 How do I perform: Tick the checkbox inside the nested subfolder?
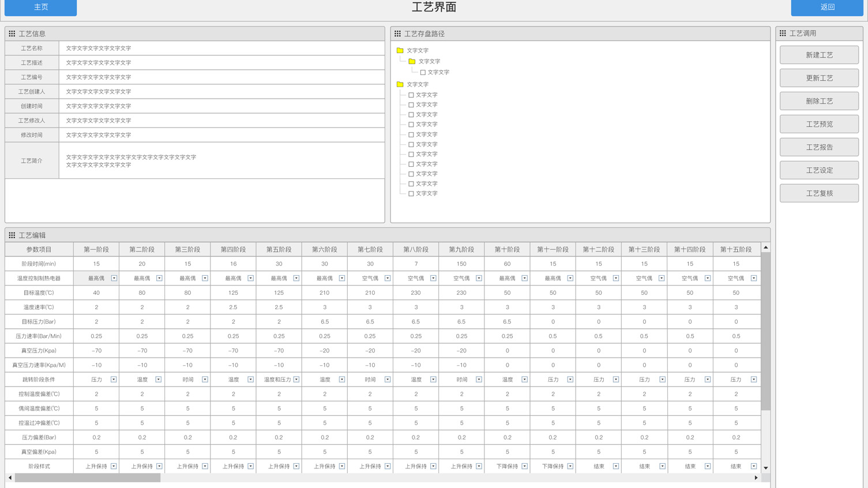coord(423,73)
